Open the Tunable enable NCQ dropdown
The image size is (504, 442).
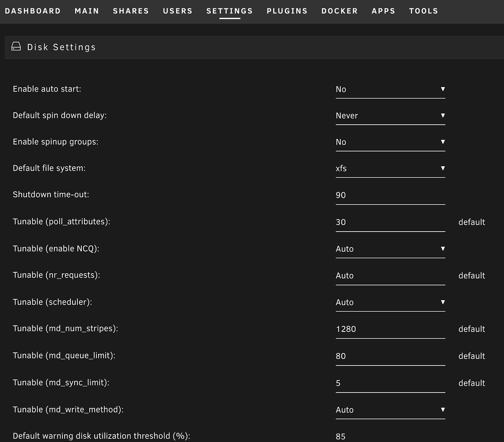point(390,249)
